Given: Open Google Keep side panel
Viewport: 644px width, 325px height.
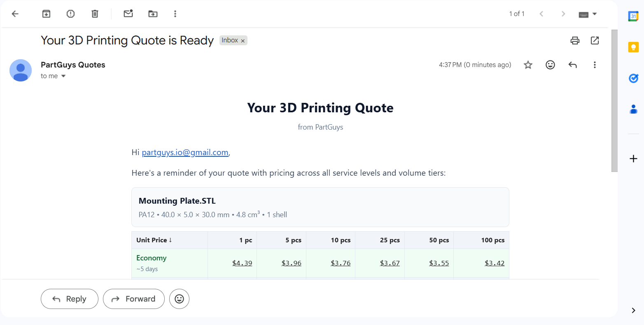Looking at the screenshot, I should coord(633,47).
